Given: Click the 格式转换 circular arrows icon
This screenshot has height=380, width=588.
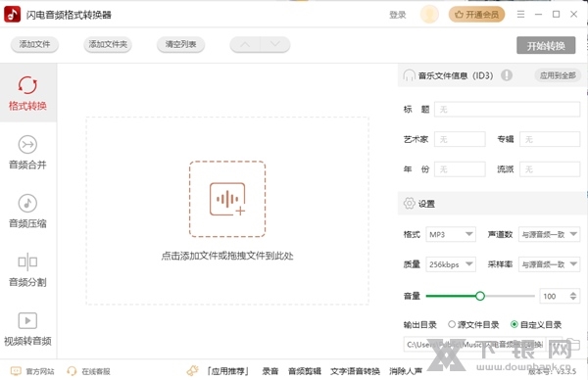Looking at the screenshot, I should coord(27,85).
